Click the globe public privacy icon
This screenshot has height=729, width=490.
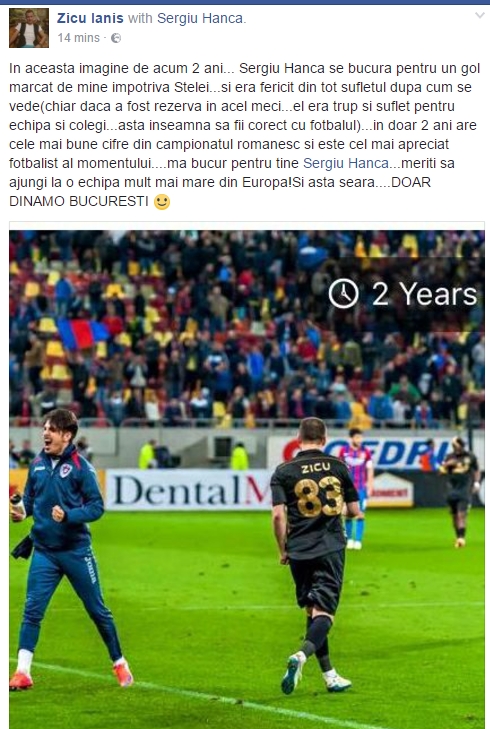pos(116,38)
